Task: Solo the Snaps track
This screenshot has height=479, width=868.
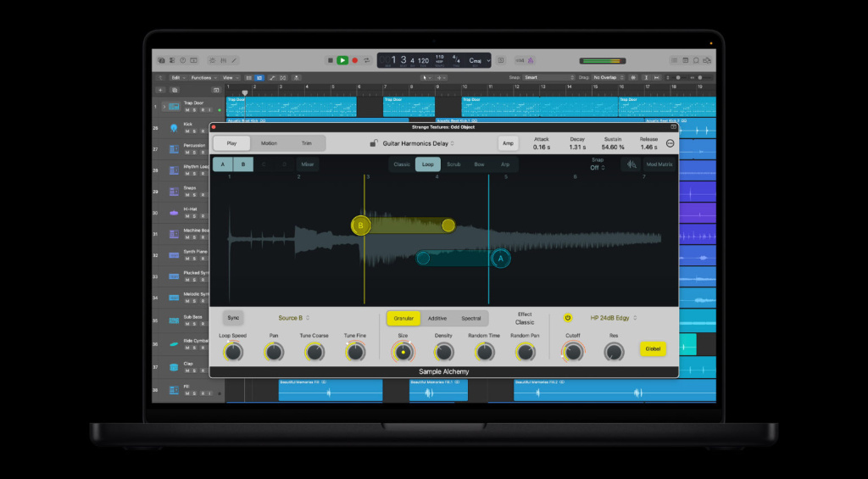Action: pyautogui.click(x=194, y=195)
